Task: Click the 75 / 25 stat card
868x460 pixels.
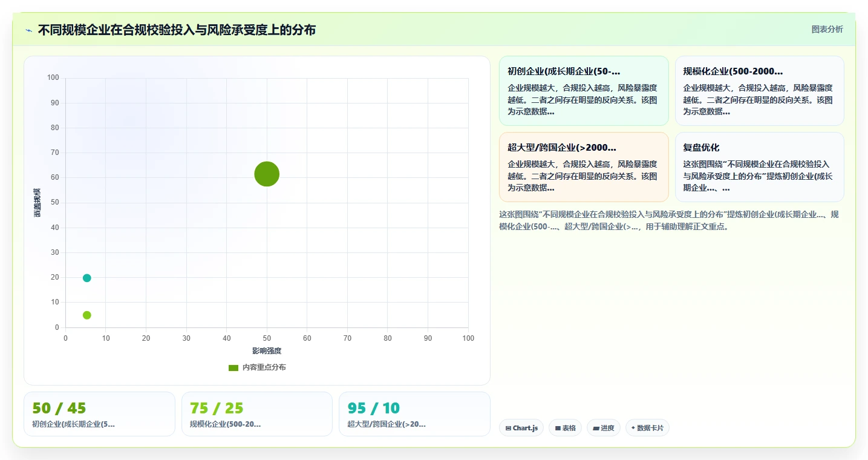Action: 257,414
